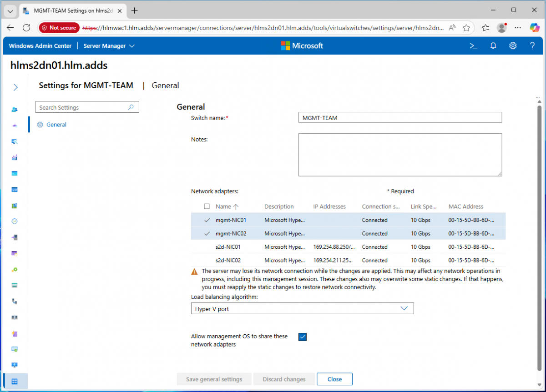Open the notifications bell

tap(493, 45)
